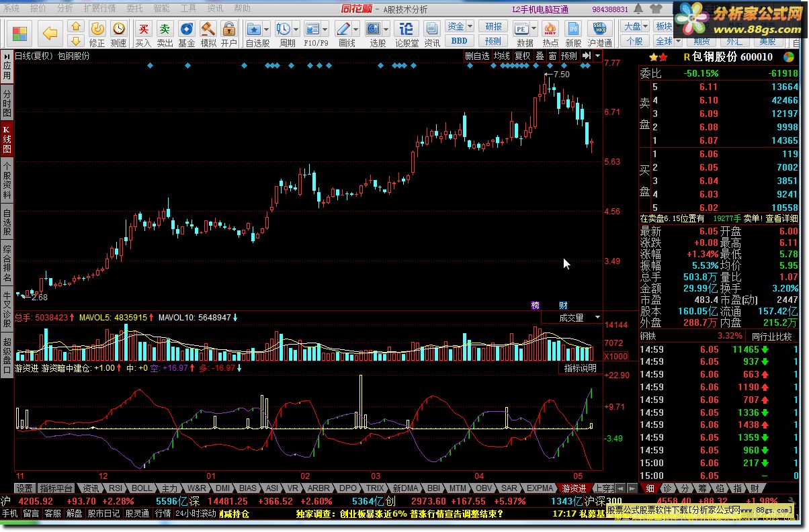Viewport: 809px width, 532px height.
Task: Click the BBD button
Action: coord(460,40)
